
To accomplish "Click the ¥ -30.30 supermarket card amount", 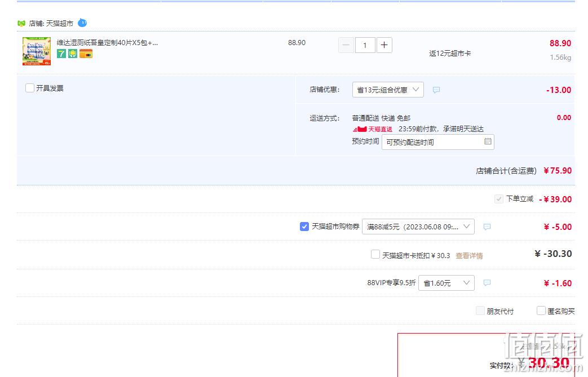I will point(553,254).
